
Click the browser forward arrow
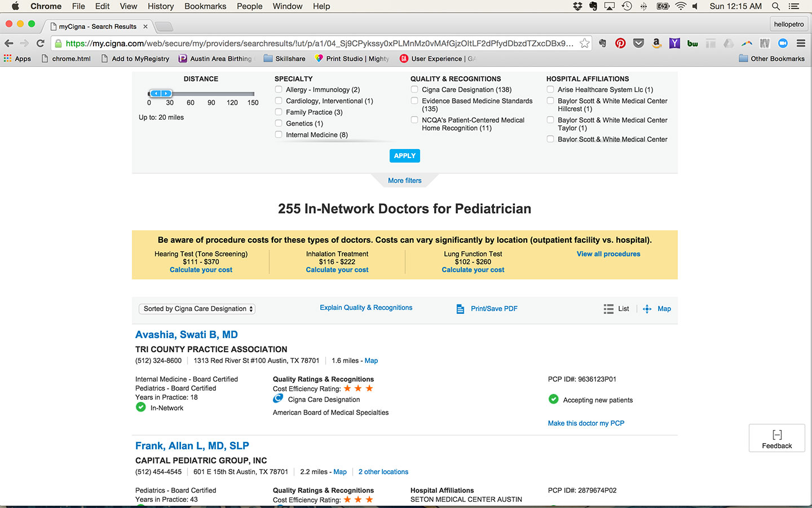coord(24,43)
